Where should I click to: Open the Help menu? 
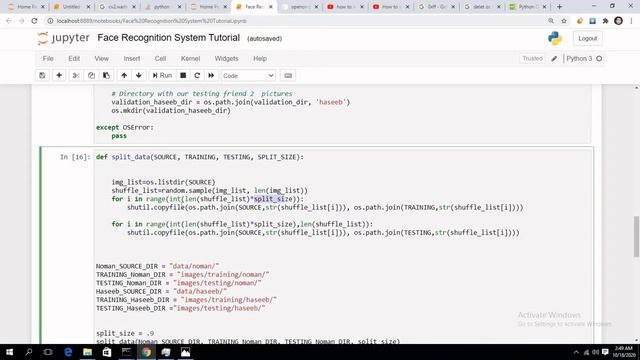click(x=260, y=59)
